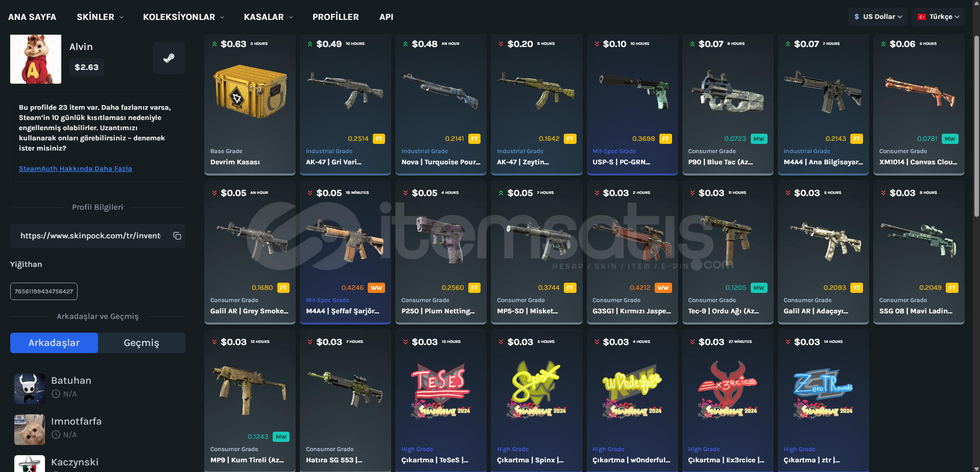The width and height of the screenshot is (980, 472).
Task: Select the Spinx Shanghai 2024 sticker
Action: click(x=536, y=401)
